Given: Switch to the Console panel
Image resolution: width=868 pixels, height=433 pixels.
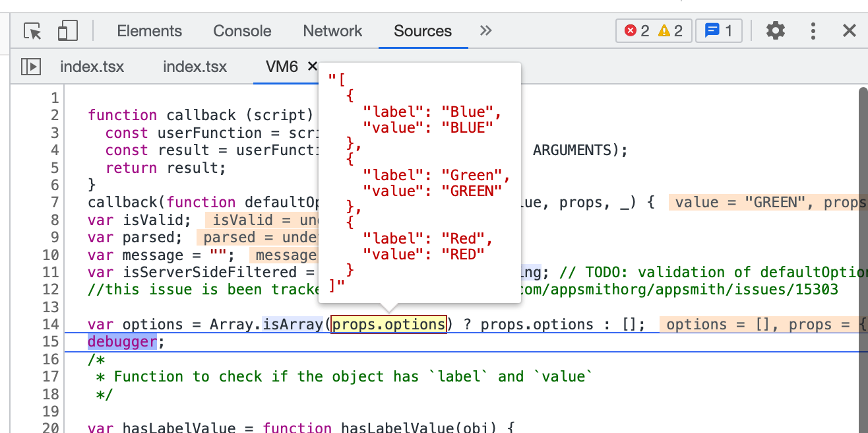Looking at the screenshot, I should click(242, 30).
